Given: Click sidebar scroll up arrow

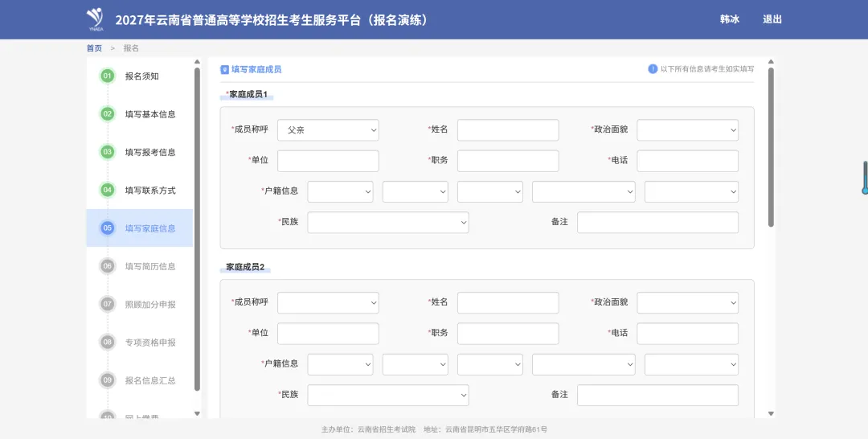Looking at the screenshot, I should click(x=197, y=61).
